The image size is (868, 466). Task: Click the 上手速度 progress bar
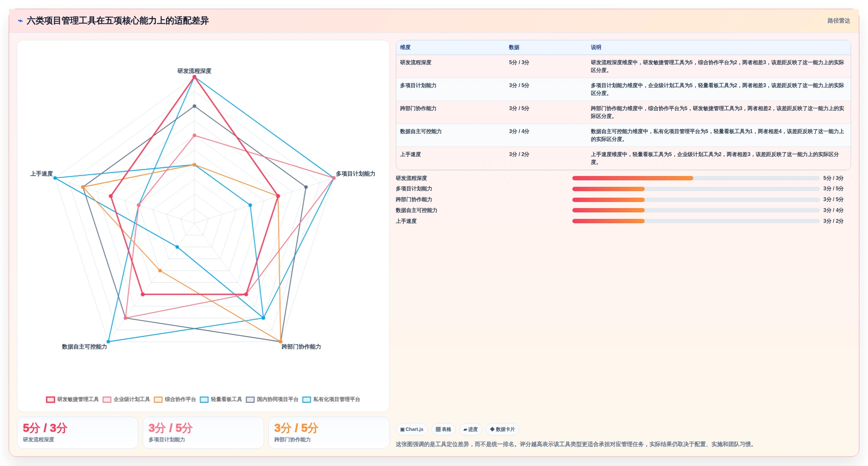pos(695,221)
